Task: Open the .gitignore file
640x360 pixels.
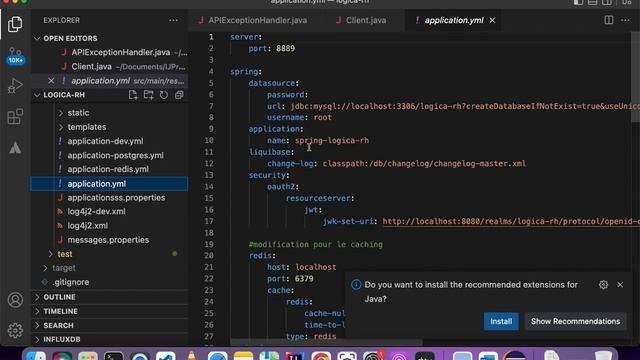Action: click(71, 282)
